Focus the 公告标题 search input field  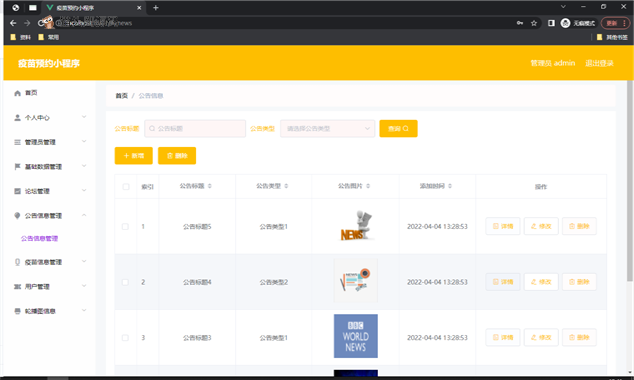(x=195, y=129)
